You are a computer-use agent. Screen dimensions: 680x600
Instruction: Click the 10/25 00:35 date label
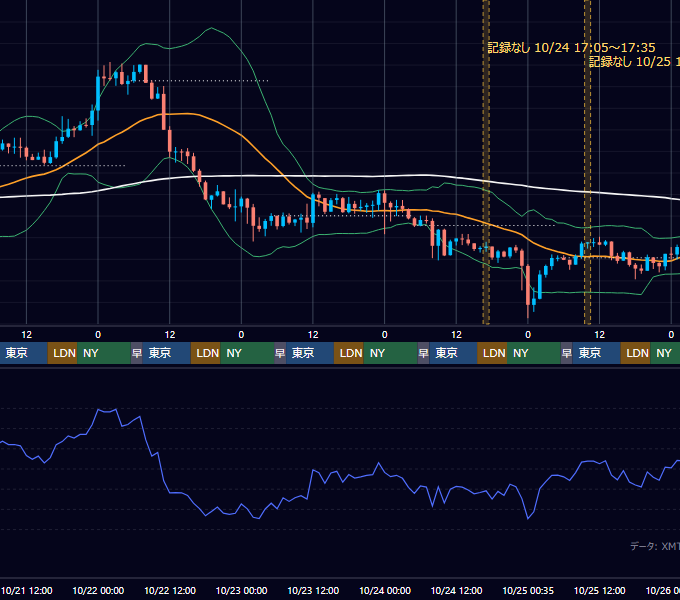pos(528,590)
